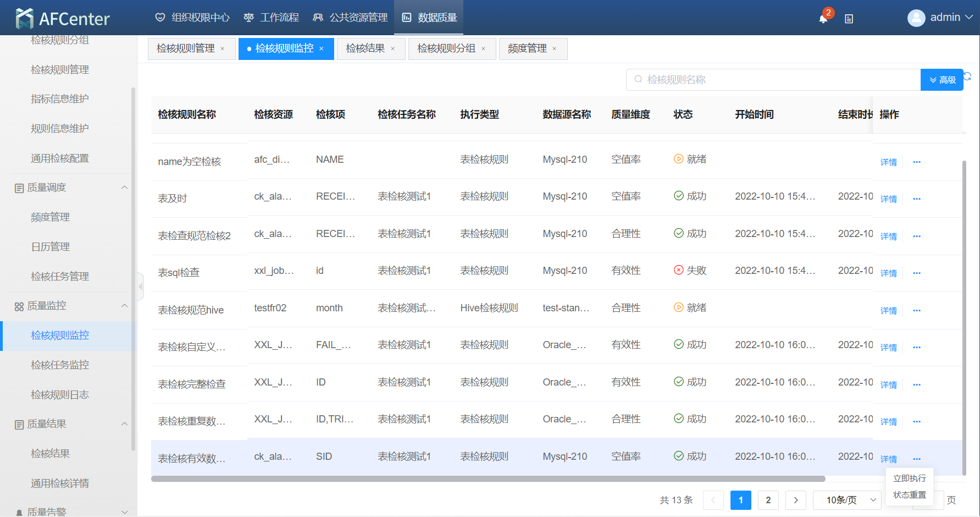Collapse the 质量监控 sidebar group
This screenshot has width=980, height=517.
[x=124, y=306]
